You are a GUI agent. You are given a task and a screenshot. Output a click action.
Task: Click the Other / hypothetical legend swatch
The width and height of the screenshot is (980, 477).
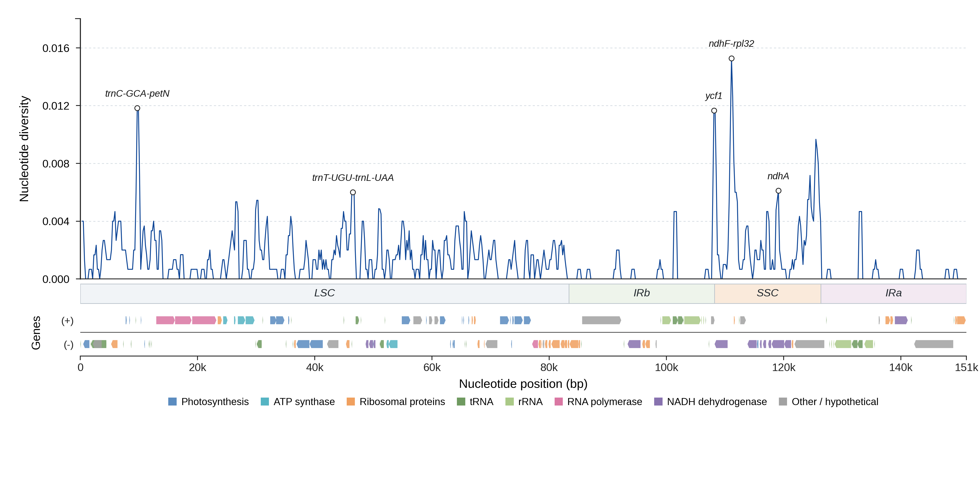click(783, 402)
